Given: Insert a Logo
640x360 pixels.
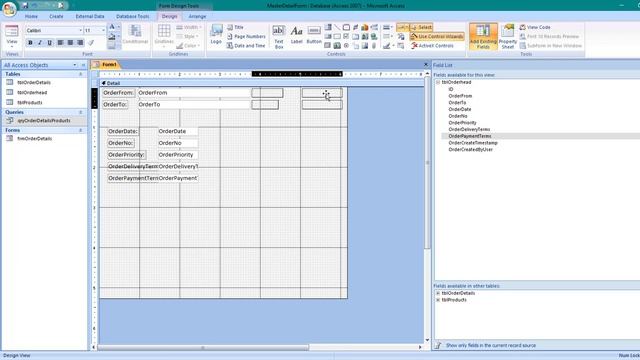Looking at the screenshot, I should pos(216,35).
